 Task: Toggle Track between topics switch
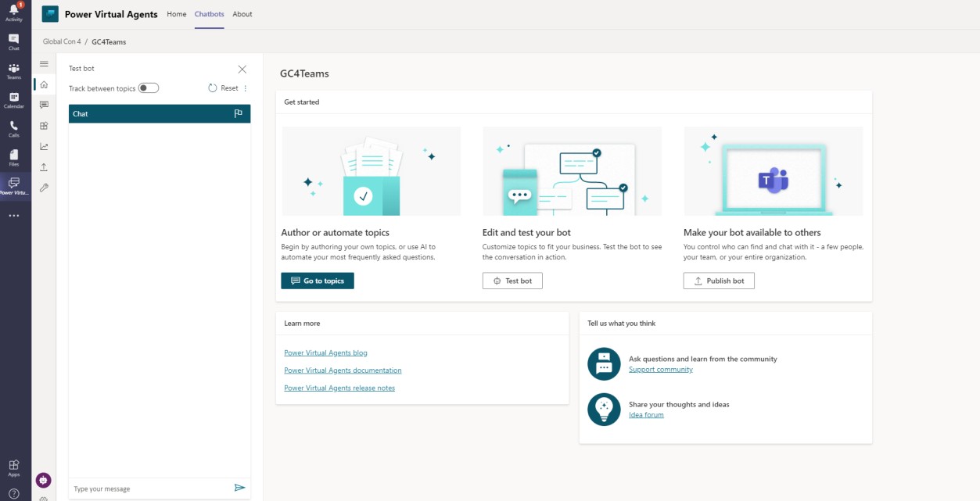tap(149, 88)
